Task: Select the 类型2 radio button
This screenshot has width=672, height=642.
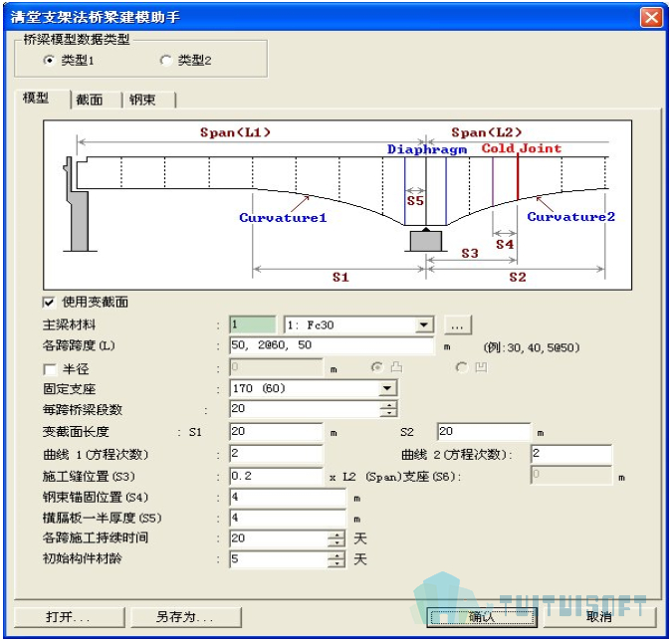Action: (166, 61)
